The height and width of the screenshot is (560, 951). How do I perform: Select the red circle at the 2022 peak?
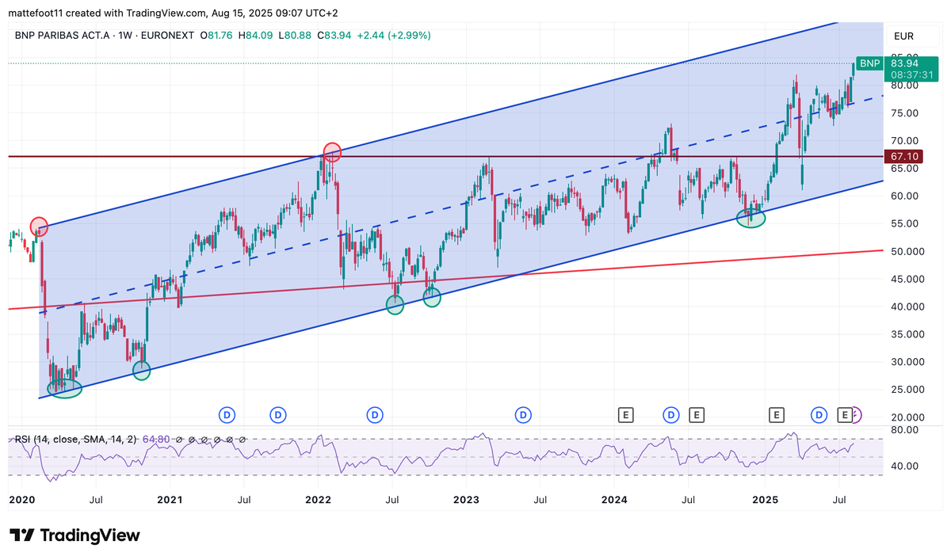pos(332,152)
